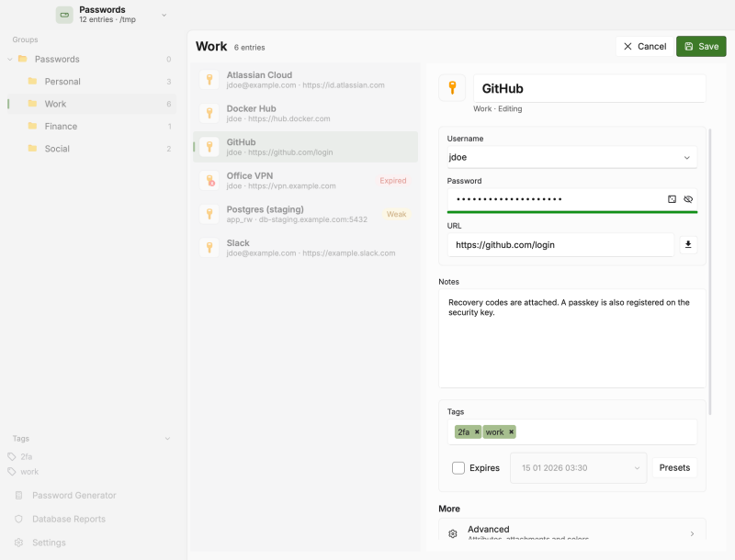Click the download favicon button beside URL
This screenshot has width=735, height=560.
click(x=688, y=244)
